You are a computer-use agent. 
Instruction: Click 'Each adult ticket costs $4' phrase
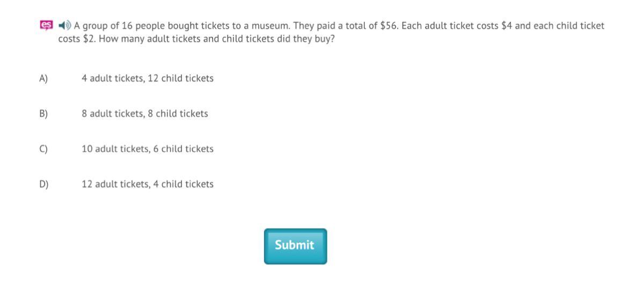pos(456,26)
